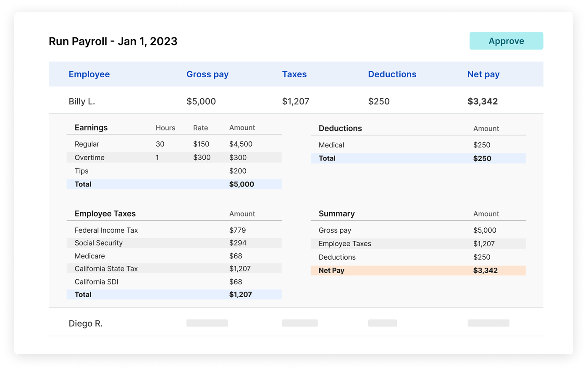This screenshot has height=371, width=588.
Task: Click the Approve button
Action: pyautogui.click(x=506, y=41)
